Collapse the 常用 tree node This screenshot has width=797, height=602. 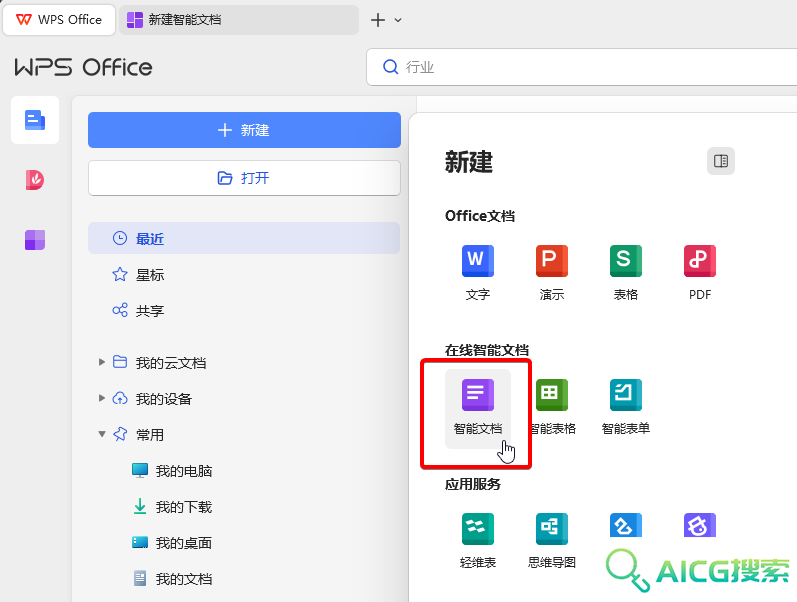(102, 434)
